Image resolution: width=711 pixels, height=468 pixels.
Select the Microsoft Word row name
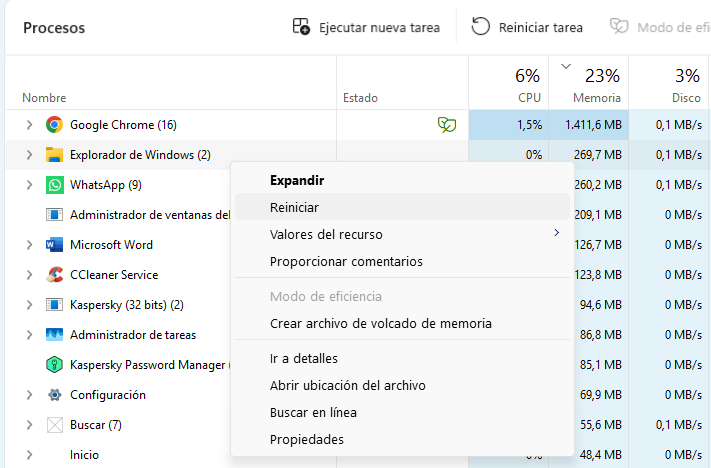coord(111,245)
